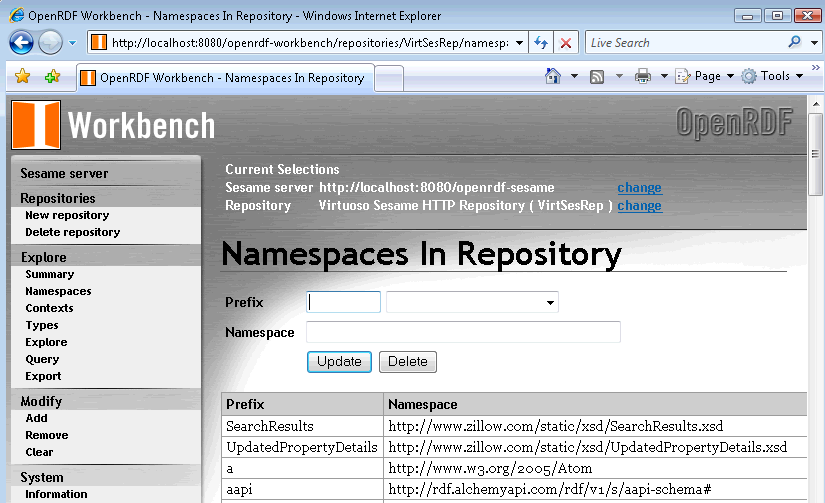Click the RSS feeds icon
This screenshot has width=825, height=503.
click(597, 76)
